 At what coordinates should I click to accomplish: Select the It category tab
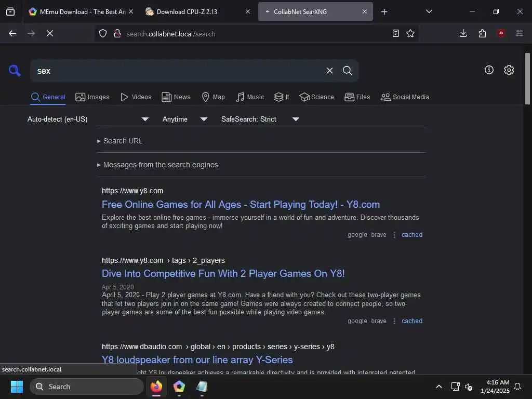(x=282, y=97)
